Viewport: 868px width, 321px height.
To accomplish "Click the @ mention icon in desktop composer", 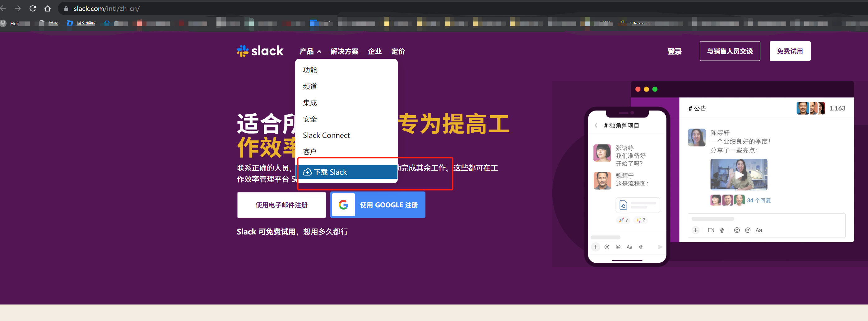I will tap(748, 230).
